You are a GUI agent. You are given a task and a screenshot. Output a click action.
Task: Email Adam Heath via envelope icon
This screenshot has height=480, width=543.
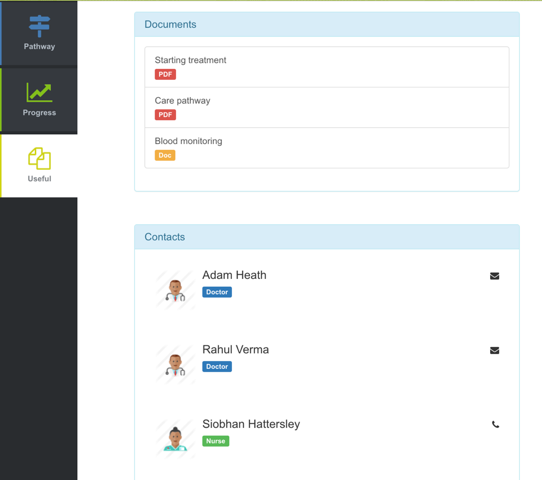494,276
